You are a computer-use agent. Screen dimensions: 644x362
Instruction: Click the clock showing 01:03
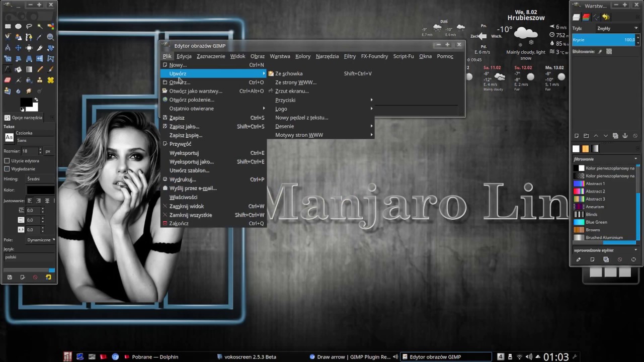click(556, 357)
